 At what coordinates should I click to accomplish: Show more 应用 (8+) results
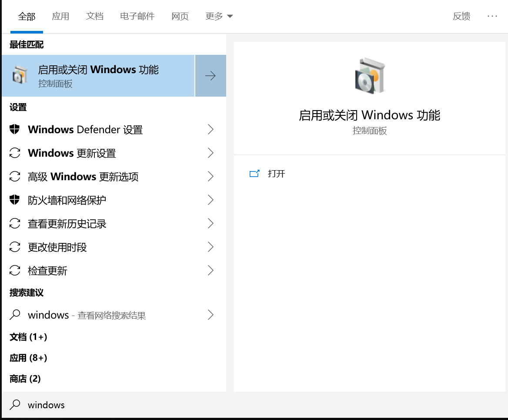(x=29, y=358)
